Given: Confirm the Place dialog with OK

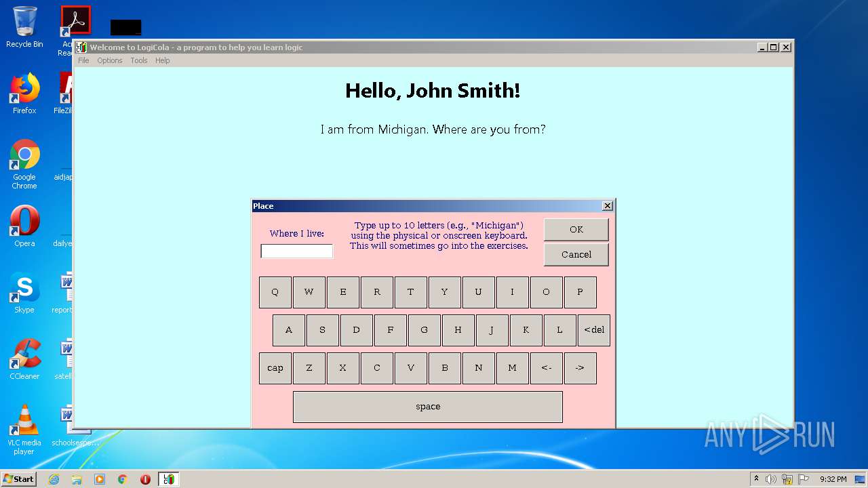Looking at the screenshot, I should coord(576,229).
